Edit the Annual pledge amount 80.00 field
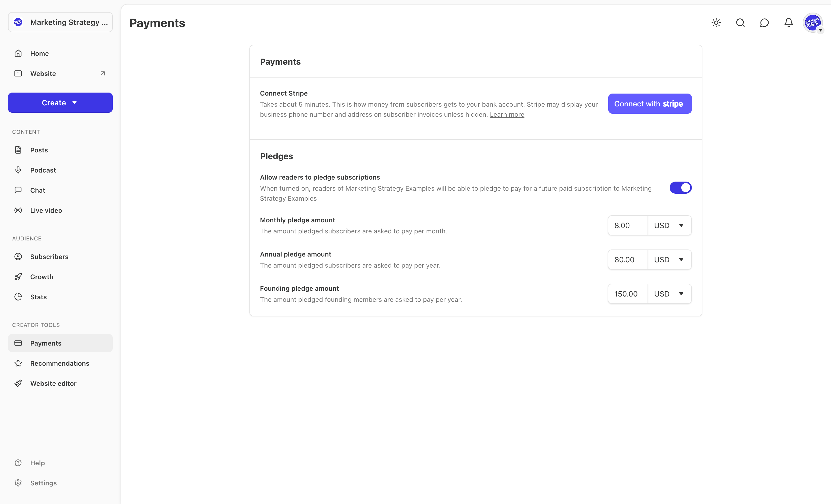Screen dimensions: 831x504 coord(628,260)
